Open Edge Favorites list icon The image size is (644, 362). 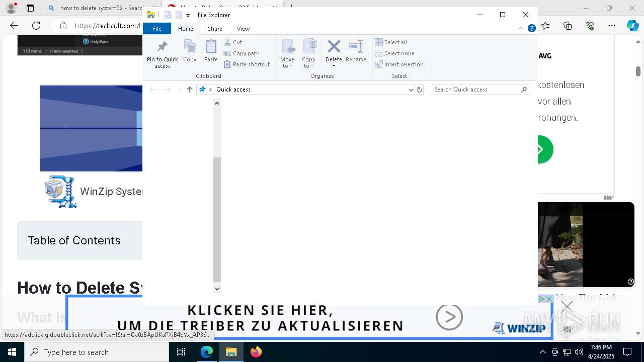pos(546,26)
